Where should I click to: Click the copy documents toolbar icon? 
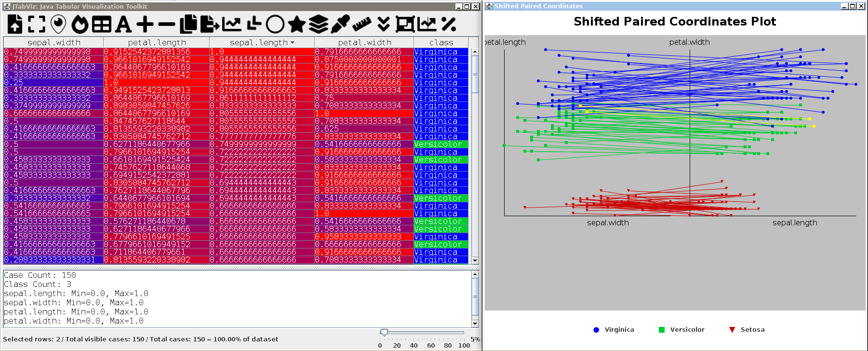[x=188, y=24]
